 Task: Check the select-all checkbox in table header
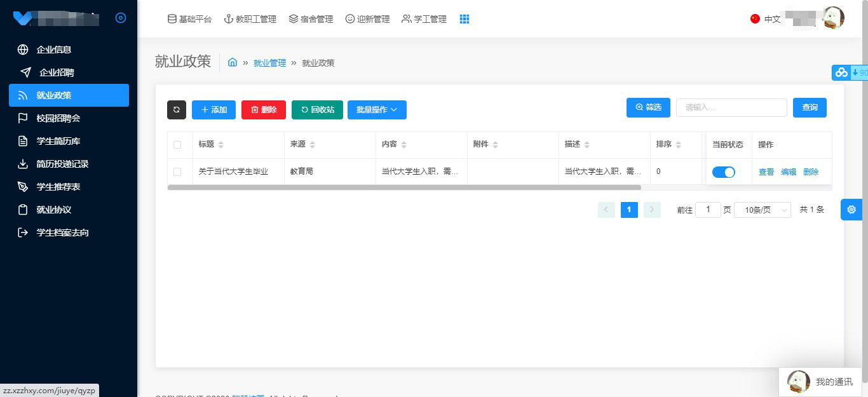click(177, 145)
